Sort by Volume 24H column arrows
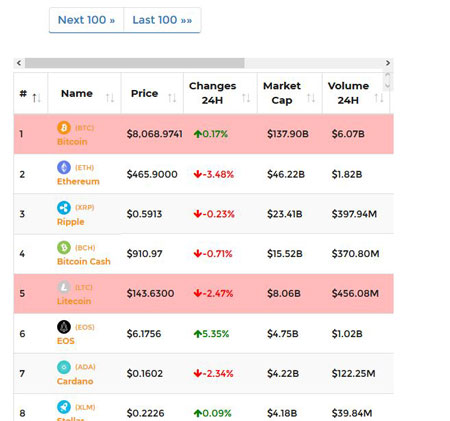This screenshot has width=450, height=421. click(379, 98)
